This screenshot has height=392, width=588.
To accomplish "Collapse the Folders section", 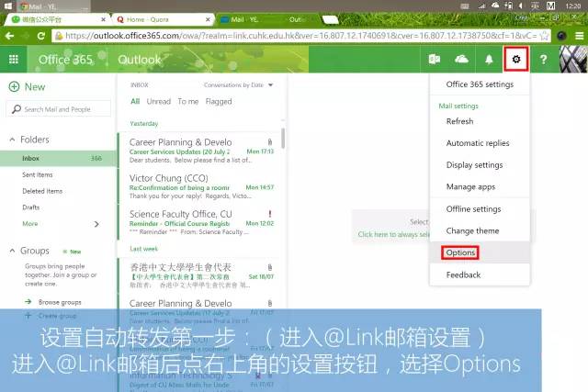I will 12,140.
